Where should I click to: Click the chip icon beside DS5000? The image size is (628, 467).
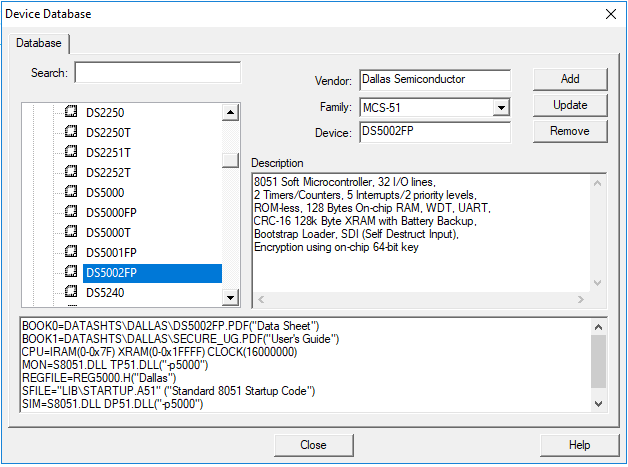(x=71, y=191)
